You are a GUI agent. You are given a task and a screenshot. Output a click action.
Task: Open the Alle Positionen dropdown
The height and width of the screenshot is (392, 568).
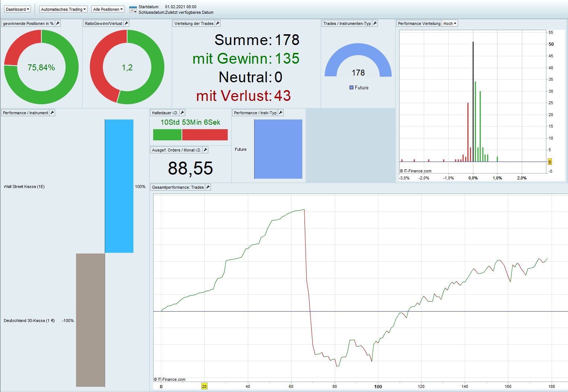point(108,9)
